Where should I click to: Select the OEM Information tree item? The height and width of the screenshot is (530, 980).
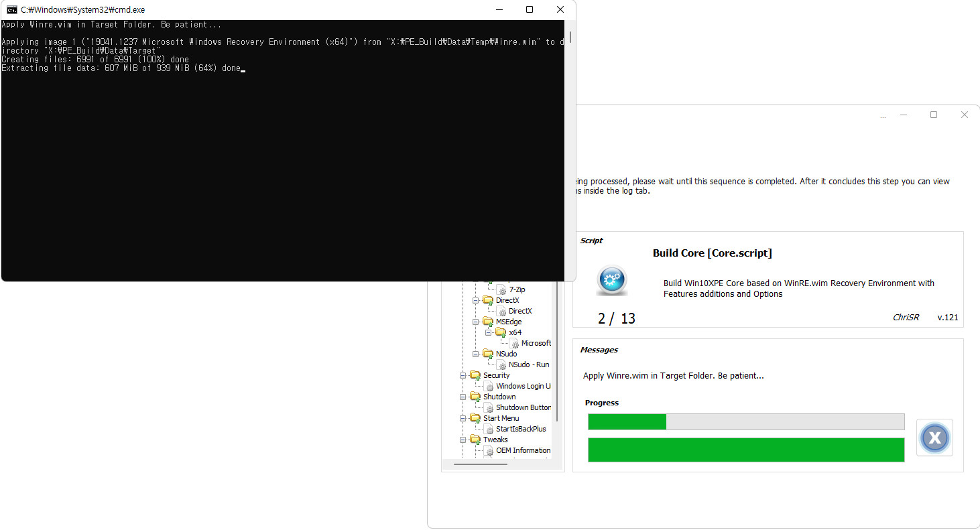pos(524,450)
